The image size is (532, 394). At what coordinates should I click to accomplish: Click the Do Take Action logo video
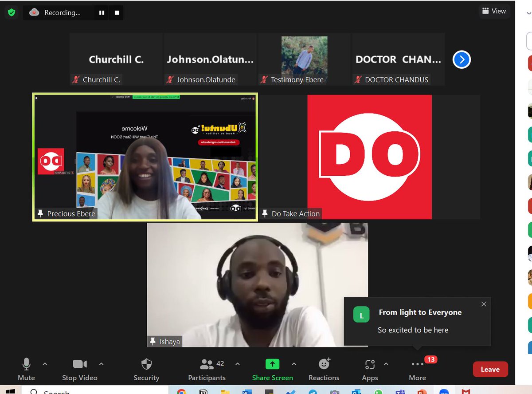coord(369,157)
